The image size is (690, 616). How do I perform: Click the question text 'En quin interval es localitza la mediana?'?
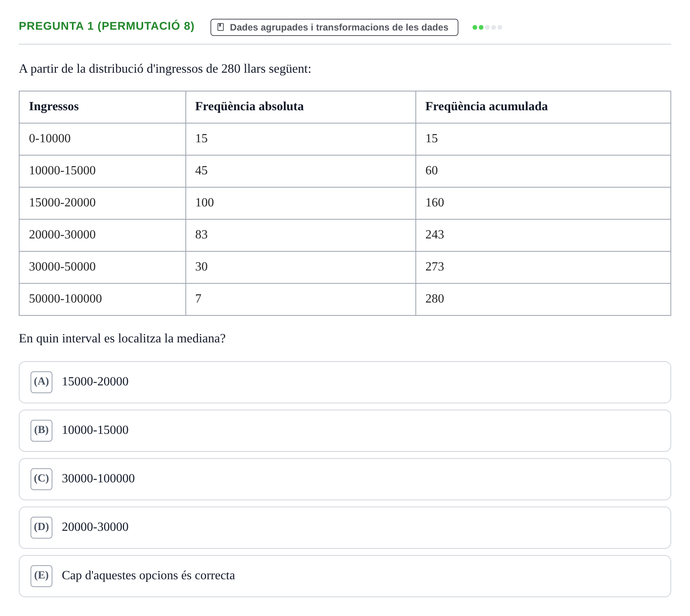(122, 338)
